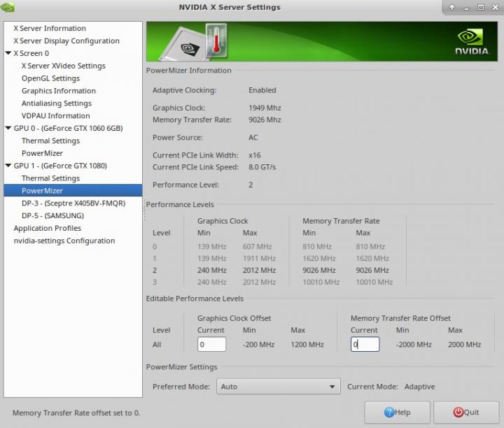Viewport: 504px width, 428px height.
Task: Collapse the GPU 0 GeForce GTX 1060 node
Action: 8,128
